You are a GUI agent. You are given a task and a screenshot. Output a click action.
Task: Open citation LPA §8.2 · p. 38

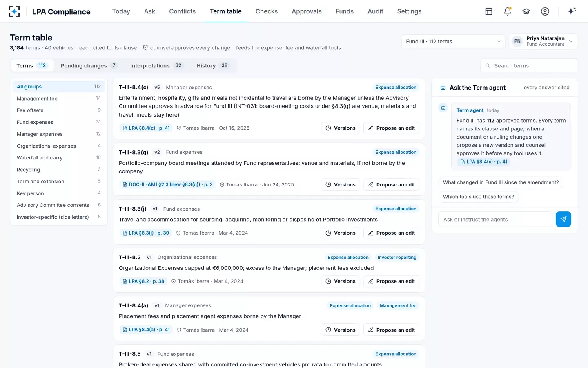[x=143, y=281]
